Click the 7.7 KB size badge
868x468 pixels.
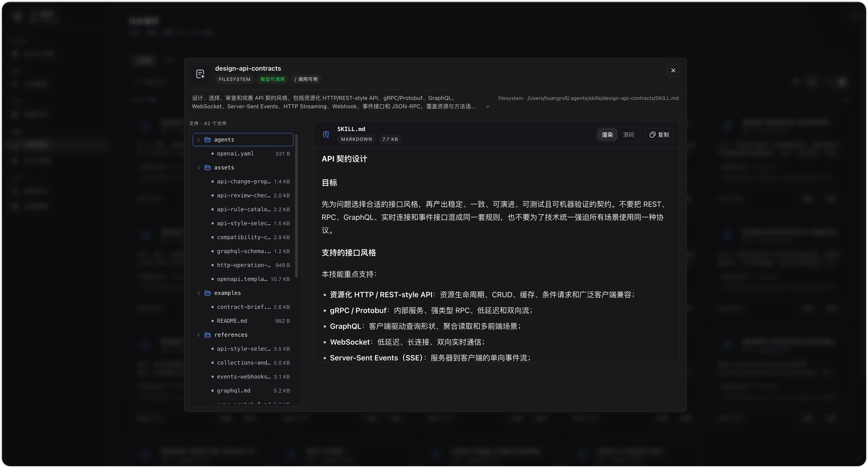click(x=390, y=139)
